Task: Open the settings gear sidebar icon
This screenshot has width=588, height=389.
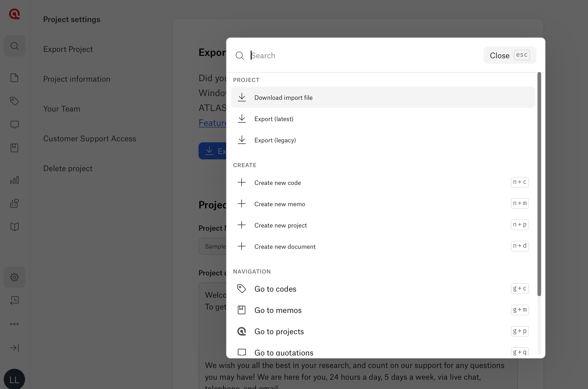Action: 14,277
